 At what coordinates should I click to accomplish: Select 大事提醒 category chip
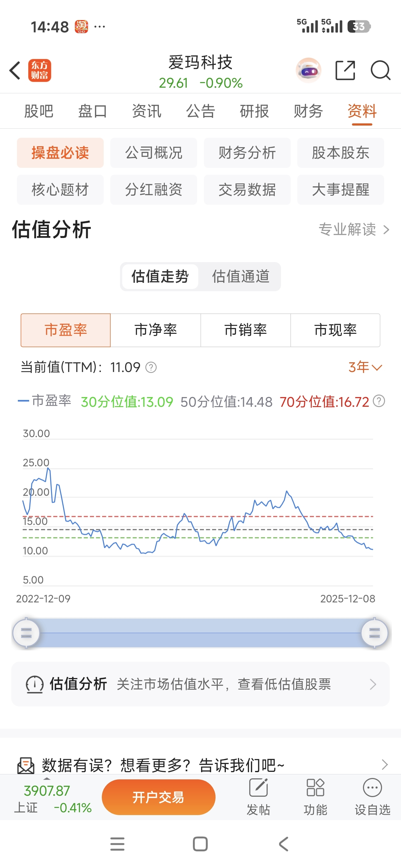click(x=341, y=190)
